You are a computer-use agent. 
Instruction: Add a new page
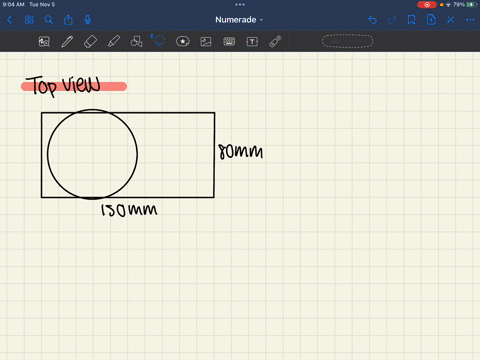pos(431,20)
